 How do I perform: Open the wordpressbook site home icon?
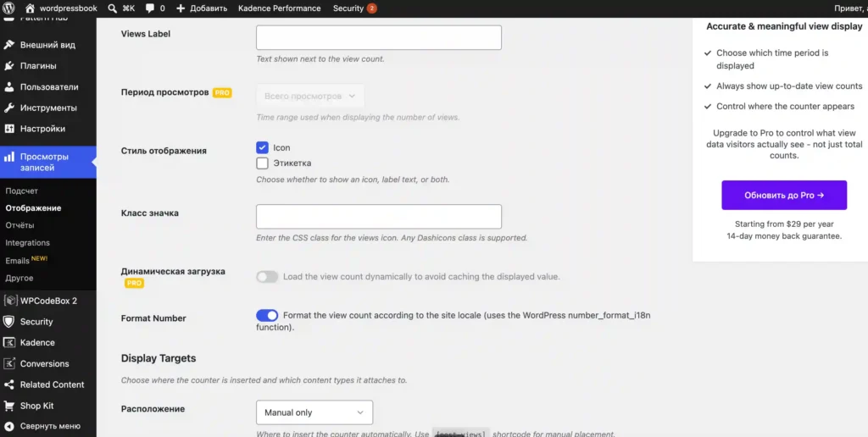[x=31, y=8]
